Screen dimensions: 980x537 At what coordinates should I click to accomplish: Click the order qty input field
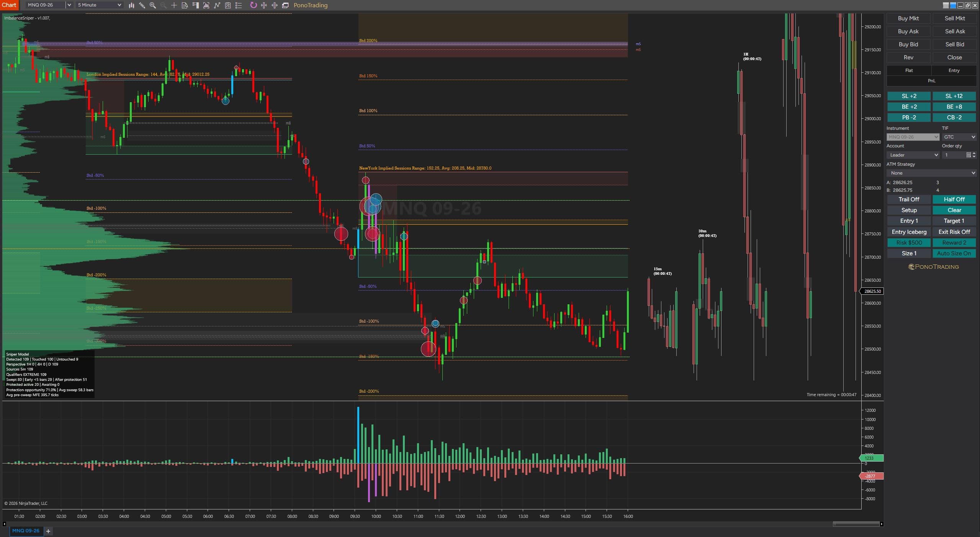(x=954, y=155)
